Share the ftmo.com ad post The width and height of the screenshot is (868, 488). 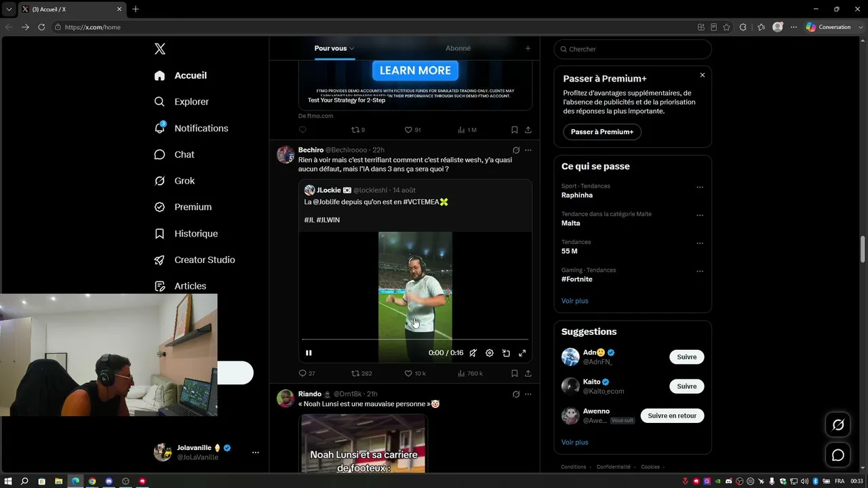(528, 130)
